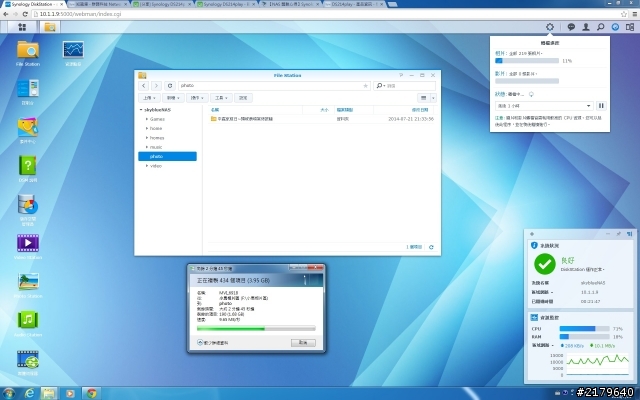Viewport: 640px width, 400px height.
Task: Click the blue upload status circle icon
Action: 615,27
